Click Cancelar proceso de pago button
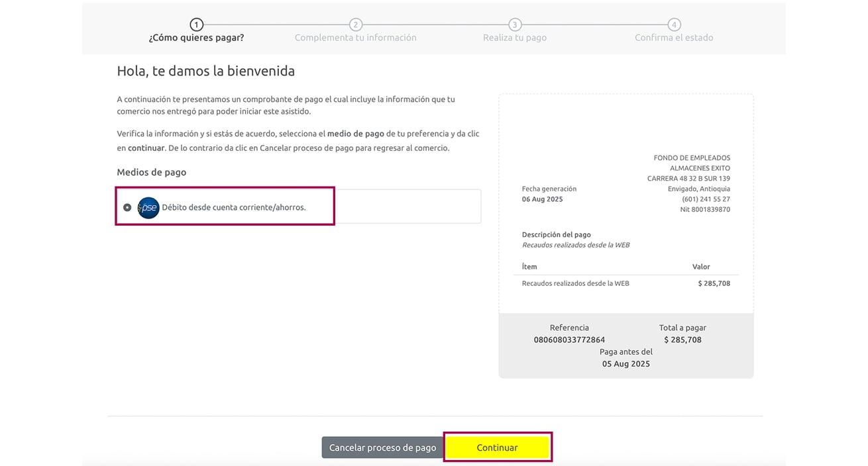This screenshot has width=868, height=466. 382,447
